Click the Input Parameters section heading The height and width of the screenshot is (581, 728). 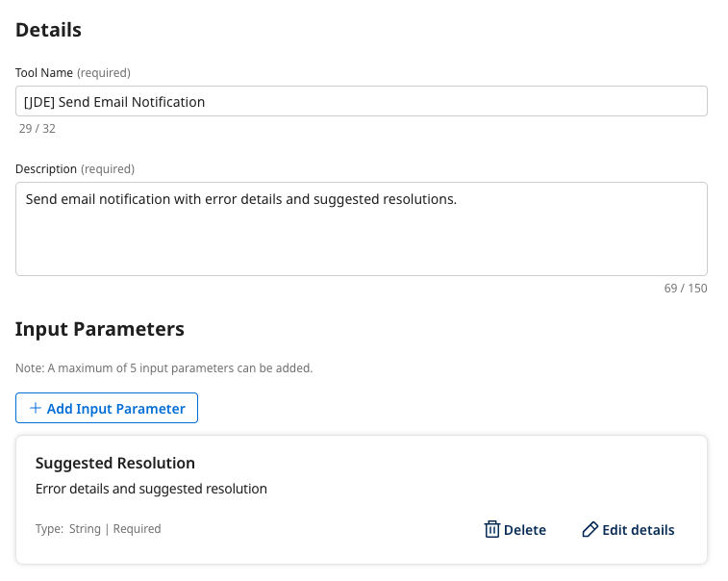click(x=100, y=329)
